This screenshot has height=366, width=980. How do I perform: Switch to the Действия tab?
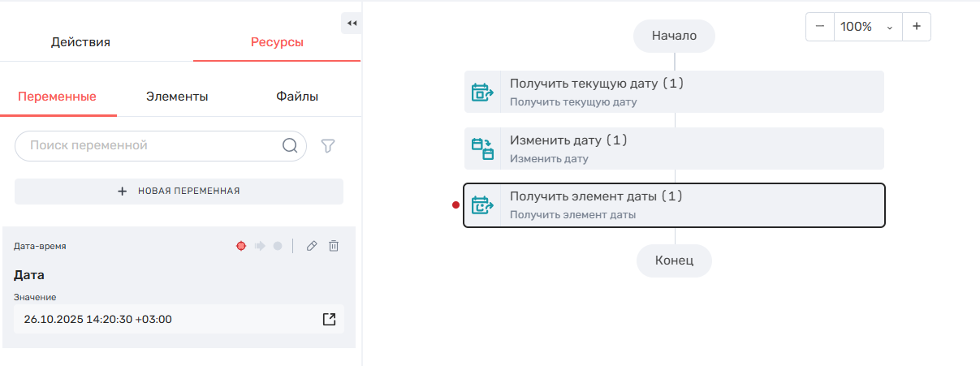click(x=80, y=42)
